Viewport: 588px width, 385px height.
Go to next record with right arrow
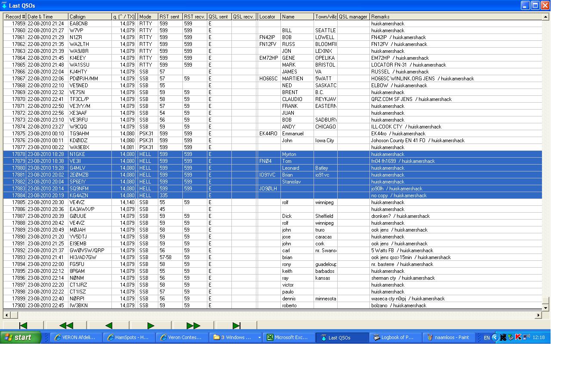pyautogui.click(x=151, y=326)
